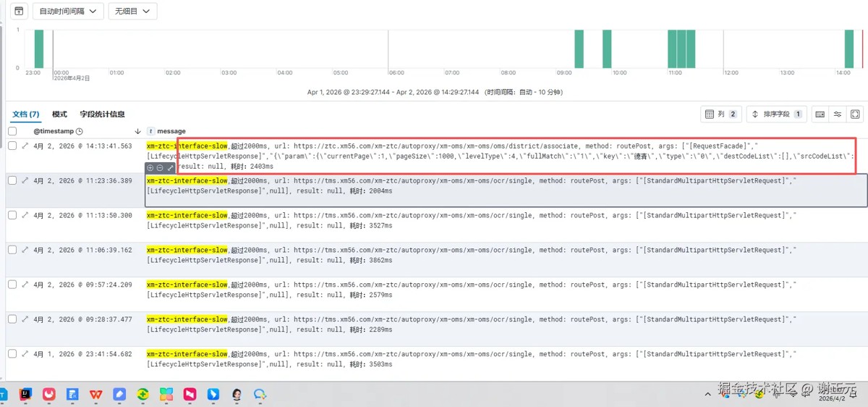Select checkbox for 11:13:50.300 row
This screenshot has width=868, height=407.
[12, 215]
